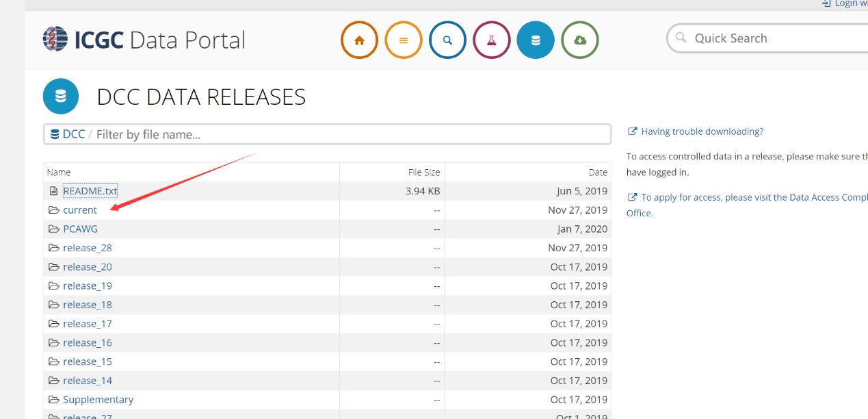Screen dimensions: 868x419
Task: Click the orange home icon
Action: point(359,40)
